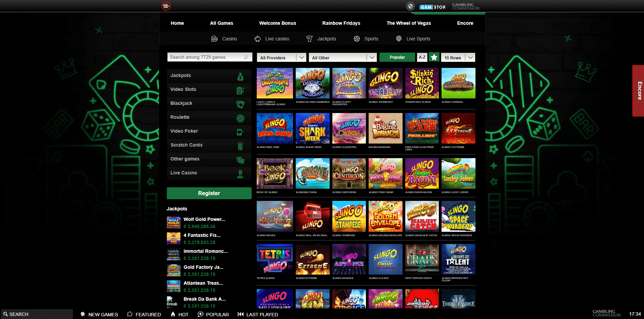The image size is (644, 319).
Task: Open the red Encore side tab
Action: [638, 91]
